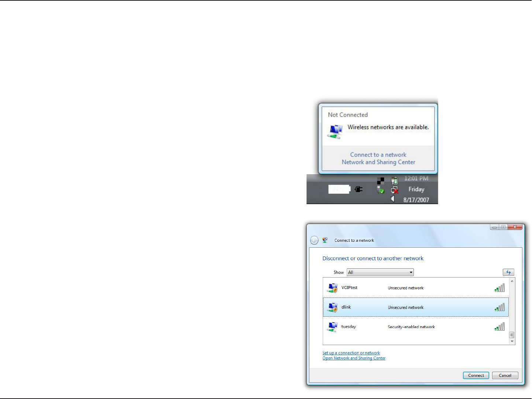The height and width of the screenshot is (399, 532).
Task: Select the dlink network row
Action: pyautogui.click(x=416, y=307)
